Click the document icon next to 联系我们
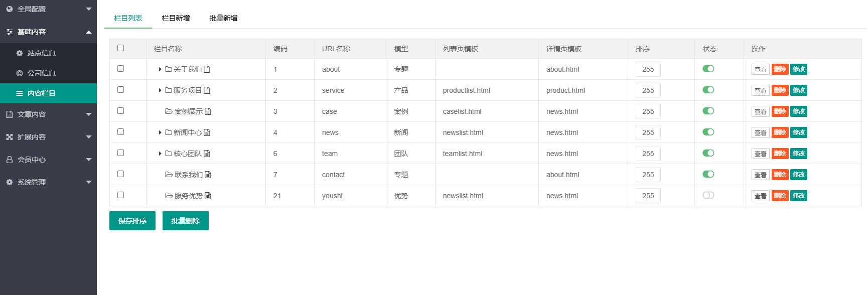This screenshot has width=868, height=295. click(x=208, y=175)
